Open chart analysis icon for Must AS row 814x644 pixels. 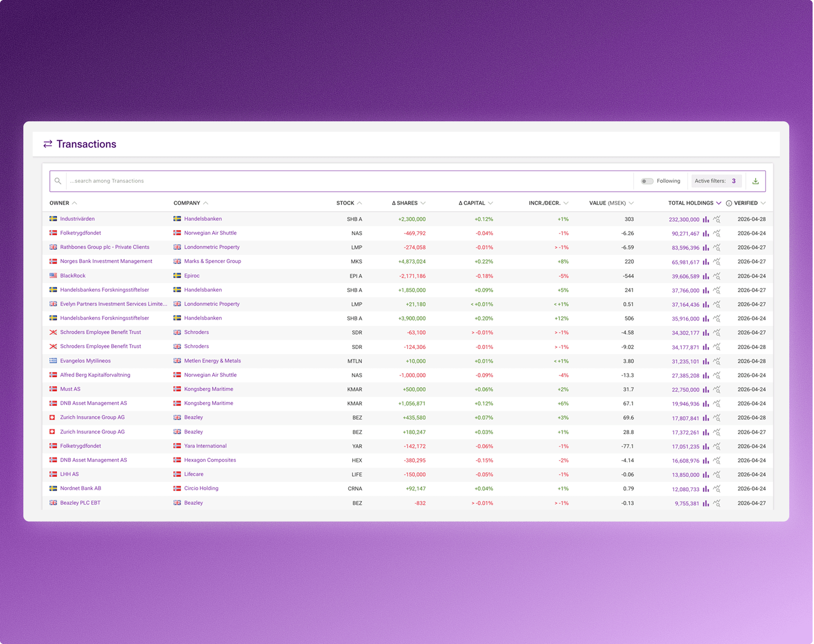tap(717, 390)
